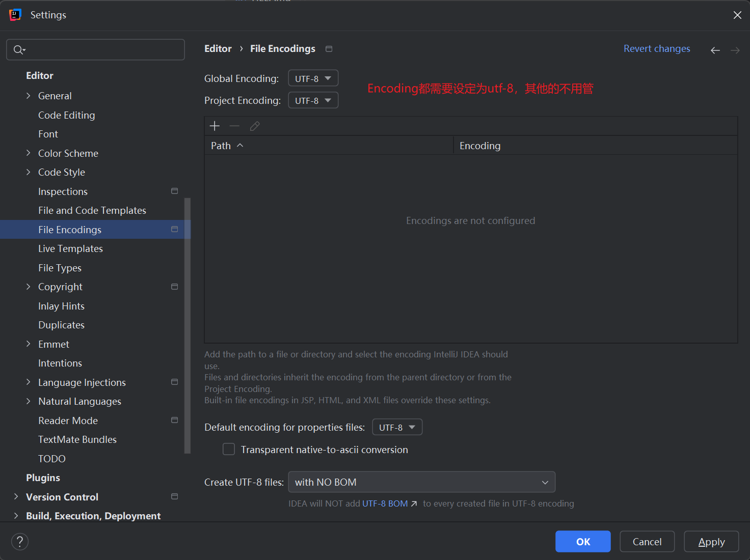The width and height of the screenshot is (750, 560).
Task: Open the Plugins settings section
Action: (x=43, y=478)
